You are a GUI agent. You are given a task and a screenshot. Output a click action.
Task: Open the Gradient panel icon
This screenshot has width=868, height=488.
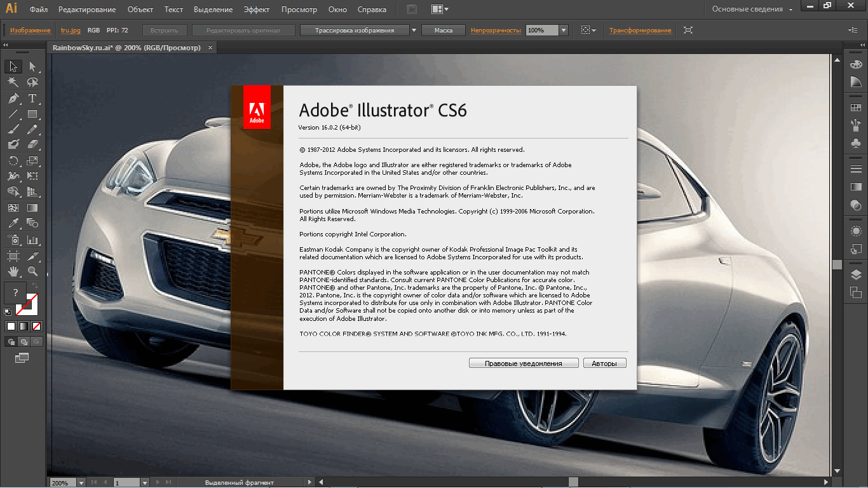click(855, 187)
